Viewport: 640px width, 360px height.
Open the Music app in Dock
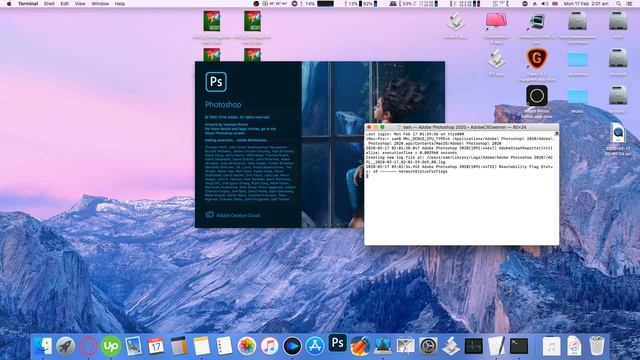click(x=269, y=346)
